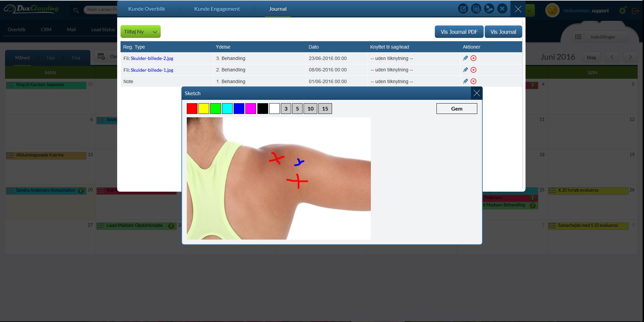Click info icon on Sandra Andersen: Konsultation
The image size is (644, 322).
(x=81, y=191)
